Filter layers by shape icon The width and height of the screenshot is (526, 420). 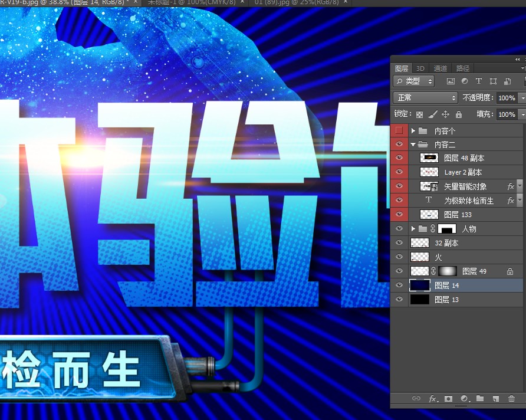[x=493, y=81]
